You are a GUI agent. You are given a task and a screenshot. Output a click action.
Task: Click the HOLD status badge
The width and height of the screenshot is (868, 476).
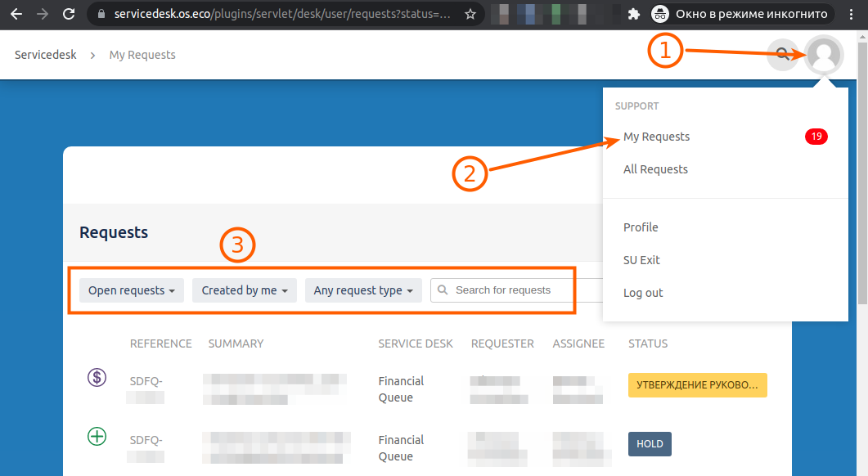coord(650,444)
